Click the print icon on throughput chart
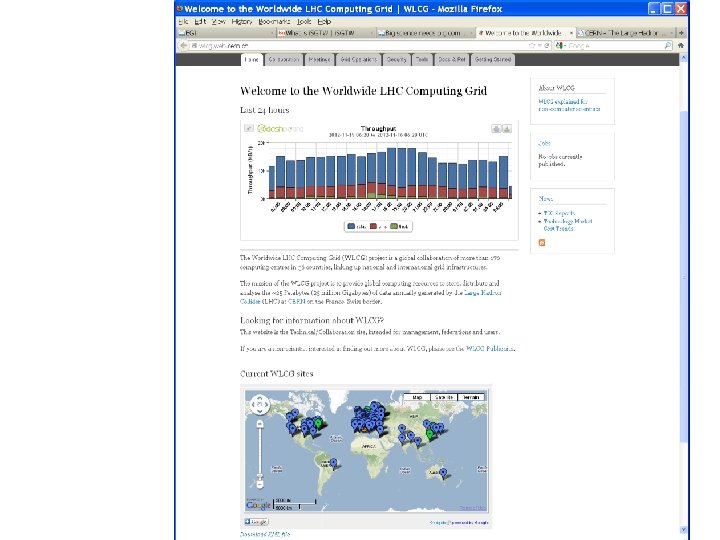Viewport: 720px width, 540px height. (x=496, y=129)
